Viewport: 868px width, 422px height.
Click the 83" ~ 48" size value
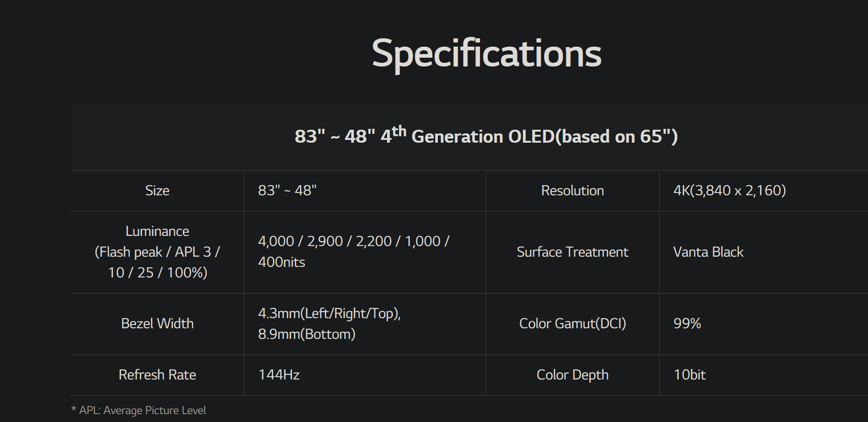click(287, 191)
